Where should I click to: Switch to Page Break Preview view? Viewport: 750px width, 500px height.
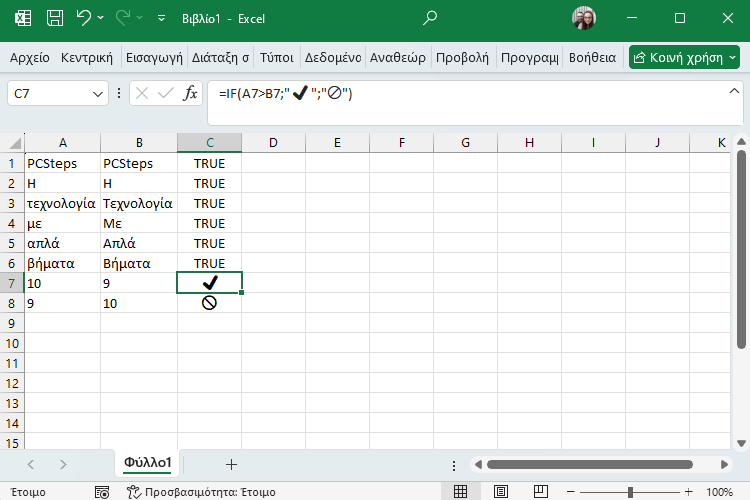point(540,491)
